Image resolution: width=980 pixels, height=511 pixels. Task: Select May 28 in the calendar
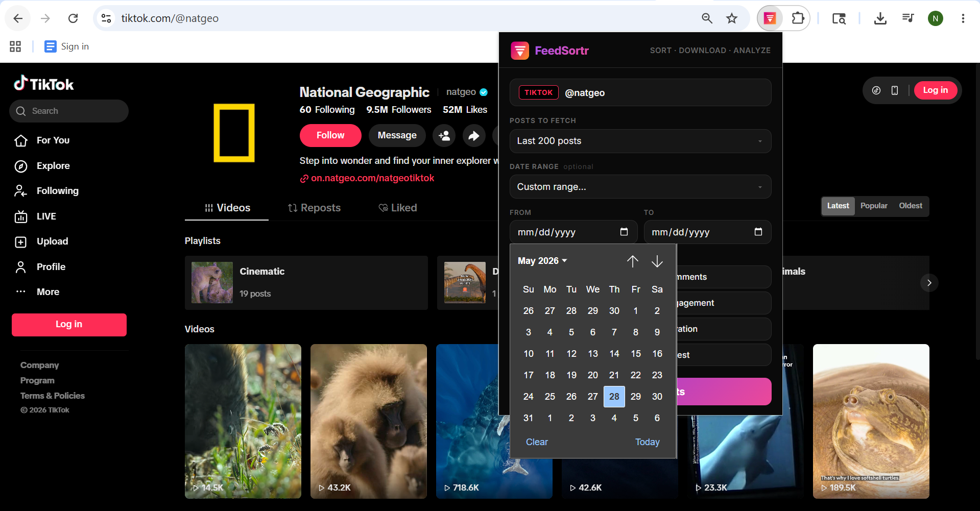point(614,397)
